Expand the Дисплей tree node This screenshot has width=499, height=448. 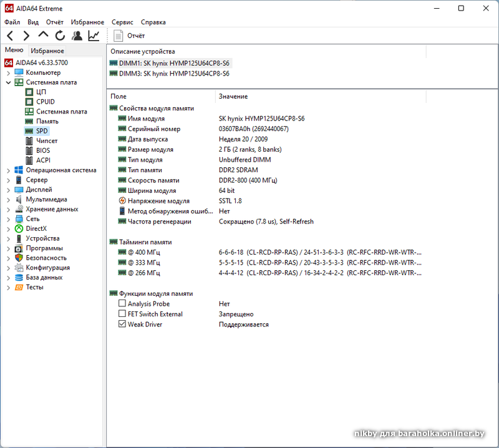[8, 190]
